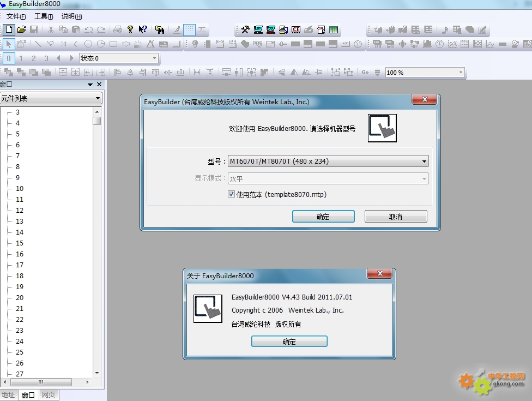Open System Parameter hammer-and-wrench icon

[x=245, y=30]
